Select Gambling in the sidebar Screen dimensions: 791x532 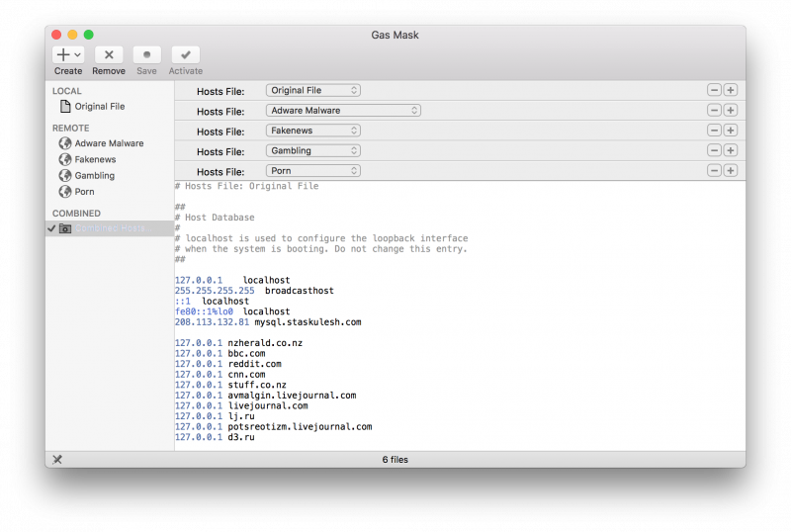pyautogui.click(x=94, y=176)
